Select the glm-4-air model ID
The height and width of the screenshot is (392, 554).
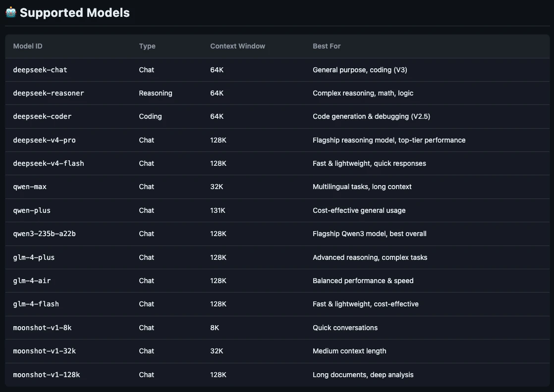tap(32, 281)
